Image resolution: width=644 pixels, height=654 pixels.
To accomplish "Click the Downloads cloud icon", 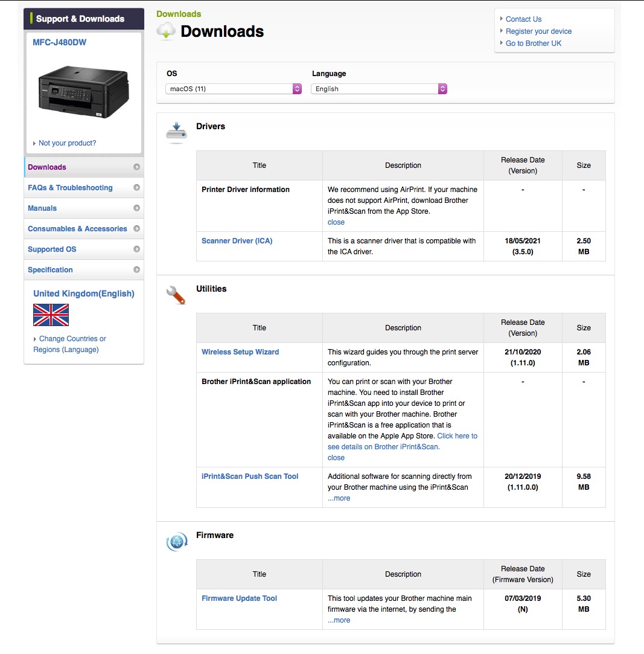I will (166, 31).
